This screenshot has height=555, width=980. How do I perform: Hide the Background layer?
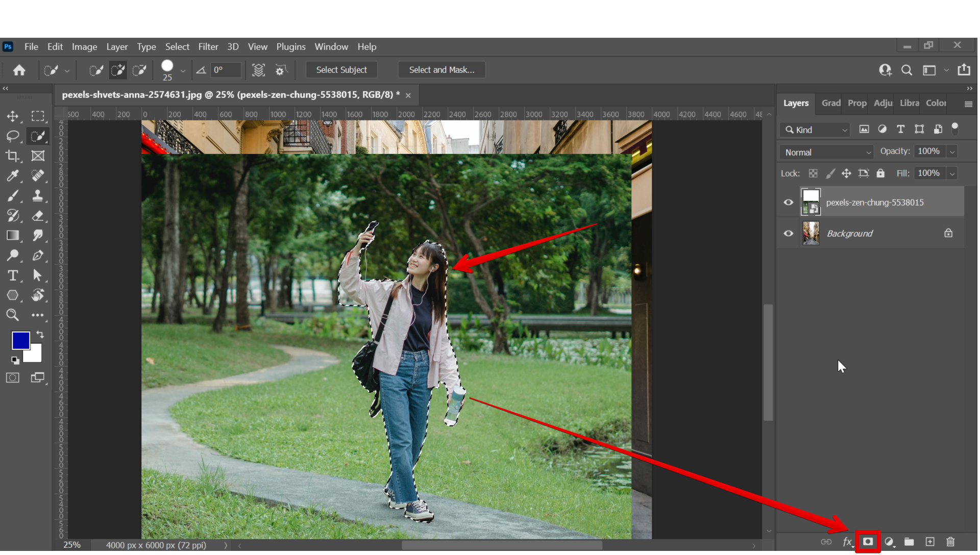click(x=789, y=234)
